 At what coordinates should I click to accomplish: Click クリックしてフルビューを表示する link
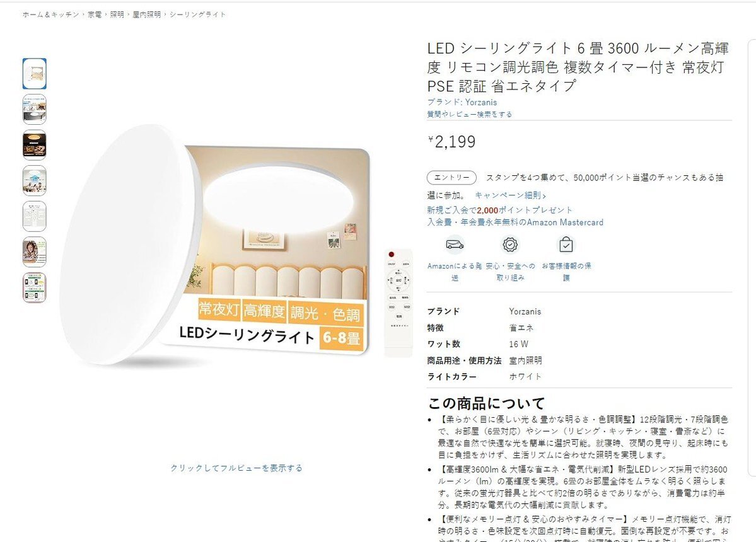[x=236, y=468]
